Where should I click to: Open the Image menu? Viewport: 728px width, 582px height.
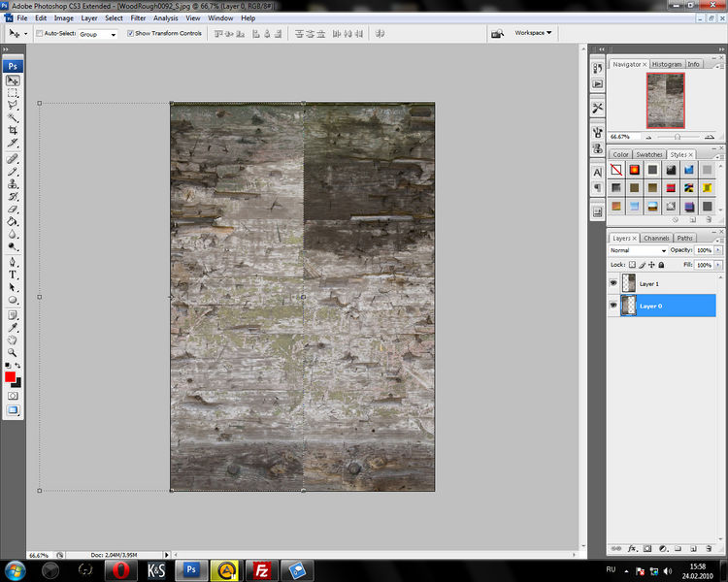pyautogui.click(x=64, y=18)
